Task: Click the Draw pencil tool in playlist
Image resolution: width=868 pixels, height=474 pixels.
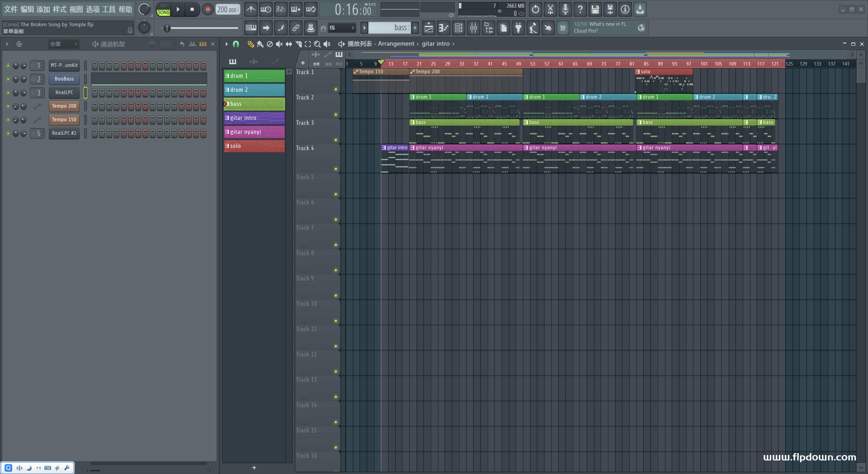Action: (251, 44)
